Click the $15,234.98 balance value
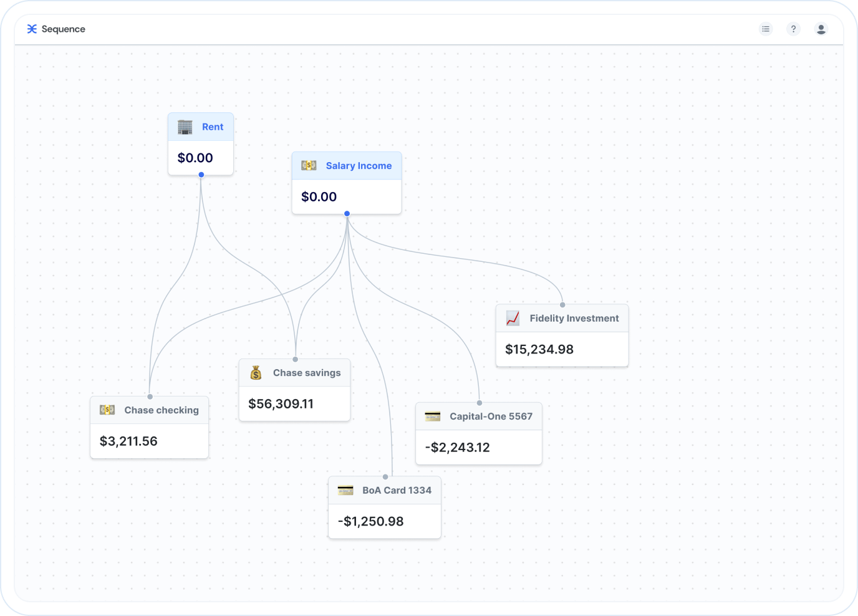 [539, 350]
